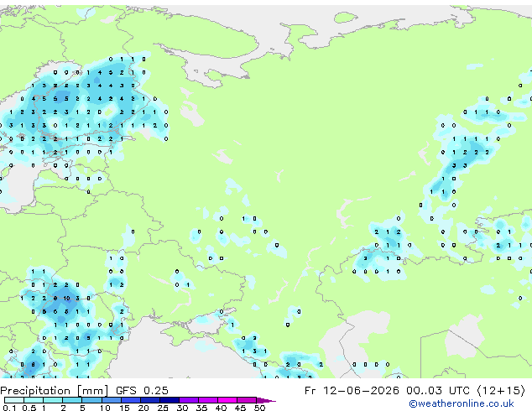Click the forecast run text "(12+15)"
Screen dimensions: 532x411
[x=501, y=391]
